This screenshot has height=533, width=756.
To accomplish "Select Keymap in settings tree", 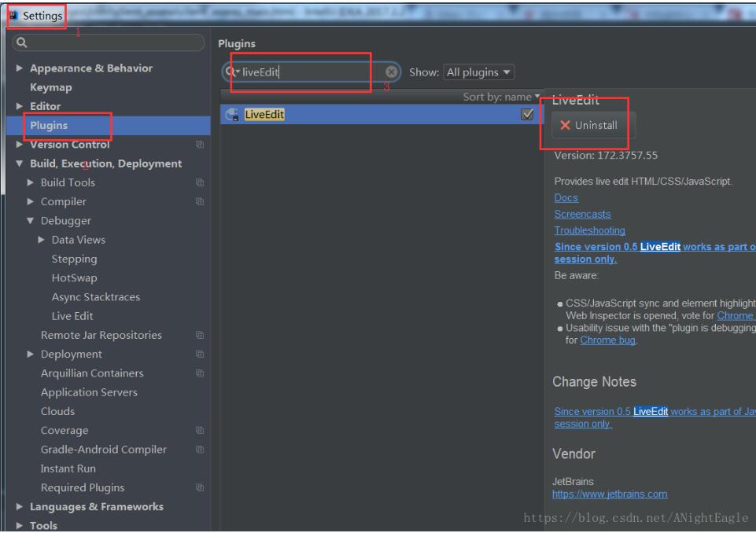I will pos(50,87).
